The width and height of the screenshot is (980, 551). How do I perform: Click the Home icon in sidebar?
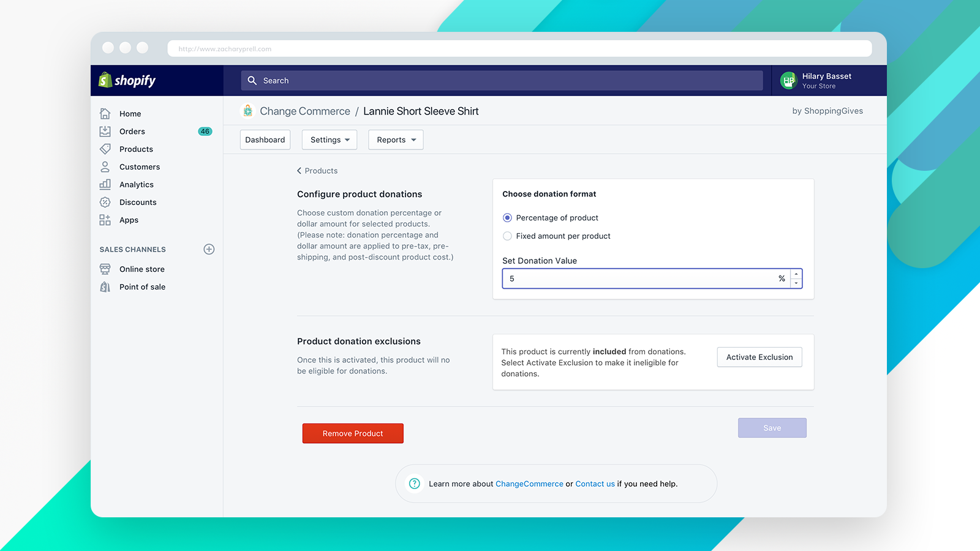pos(105,114)
